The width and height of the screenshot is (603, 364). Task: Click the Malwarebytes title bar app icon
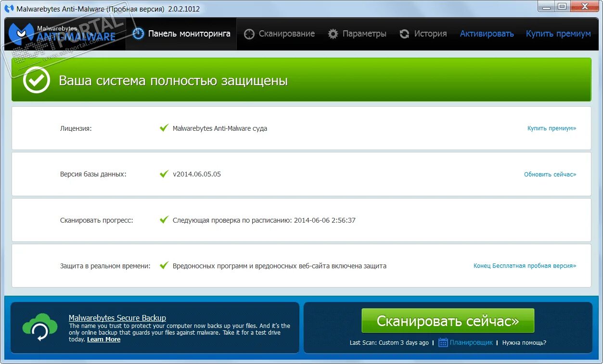9,9
